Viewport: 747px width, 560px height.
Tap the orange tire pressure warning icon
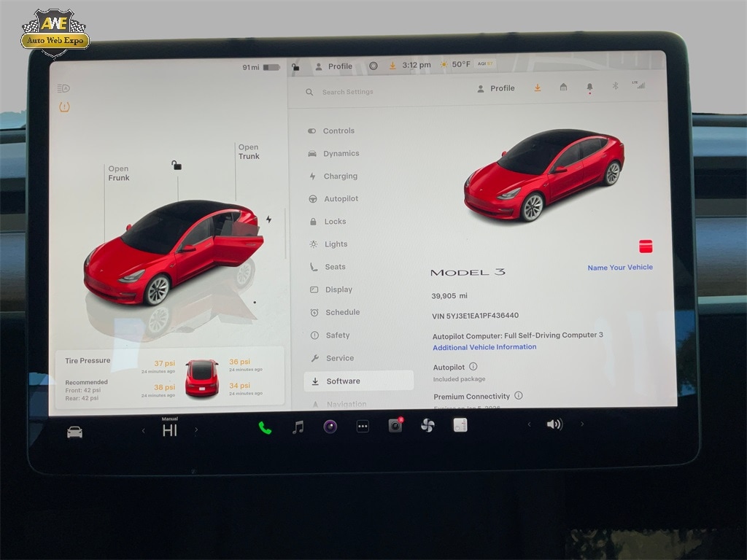(64, 107)
